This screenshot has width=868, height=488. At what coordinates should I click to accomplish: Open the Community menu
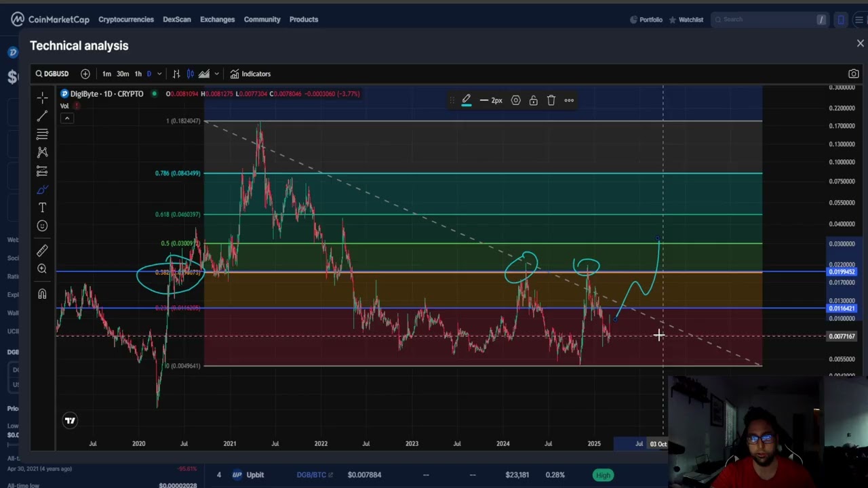coord(262,19)
